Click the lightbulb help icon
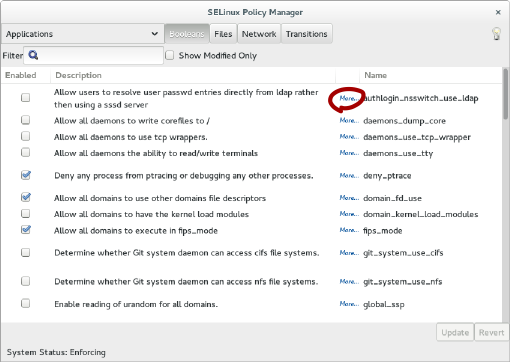The height and width of the screenshot is (362, 510). coord(496,34)
